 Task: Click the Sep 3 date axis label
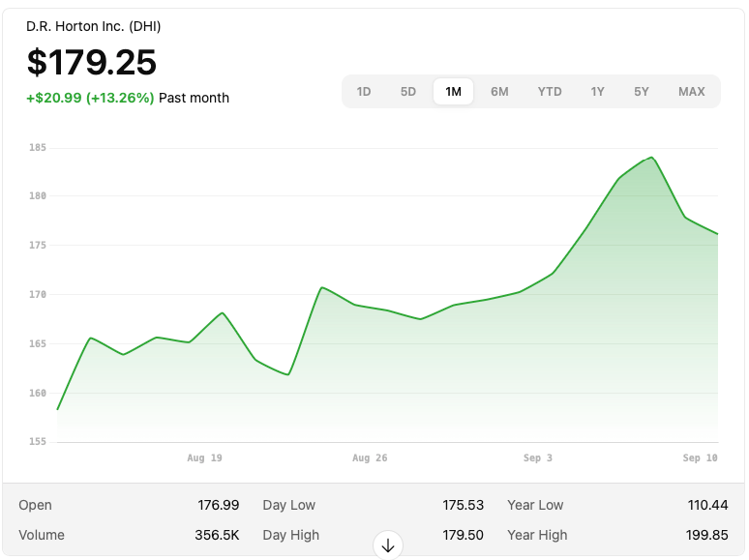538,457
